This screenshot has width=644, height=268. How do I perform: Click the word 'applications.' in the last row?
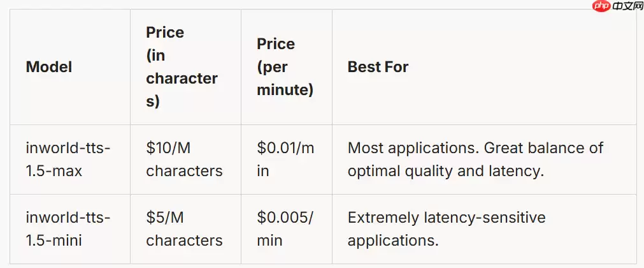click(x=393, y=241)
